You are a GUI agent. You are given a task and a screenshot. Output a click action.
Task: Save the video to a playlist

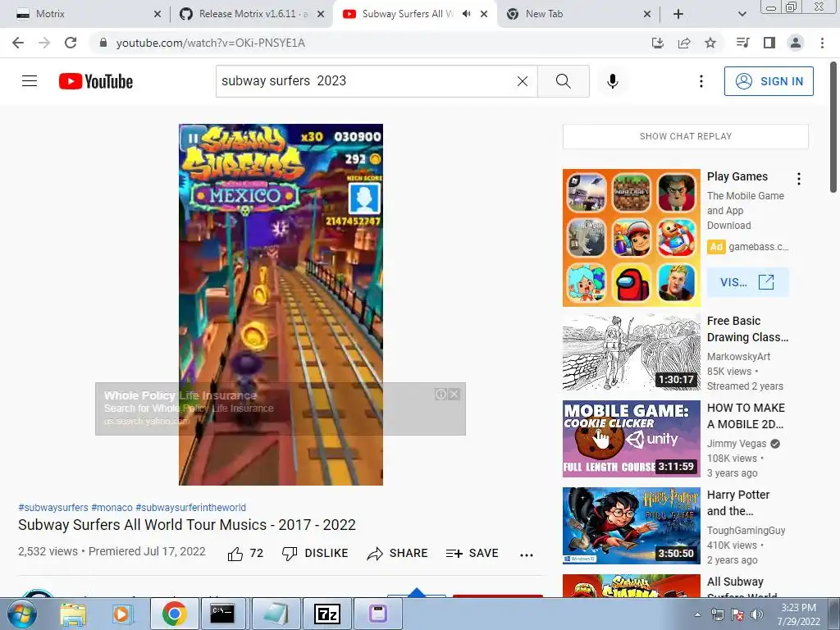472,554
